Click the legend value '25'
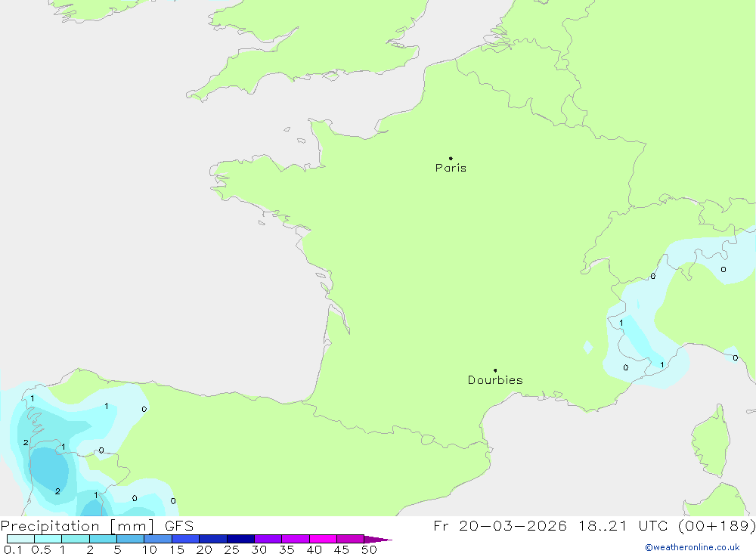This screenshot has height=554, width=756. point(231,549)
